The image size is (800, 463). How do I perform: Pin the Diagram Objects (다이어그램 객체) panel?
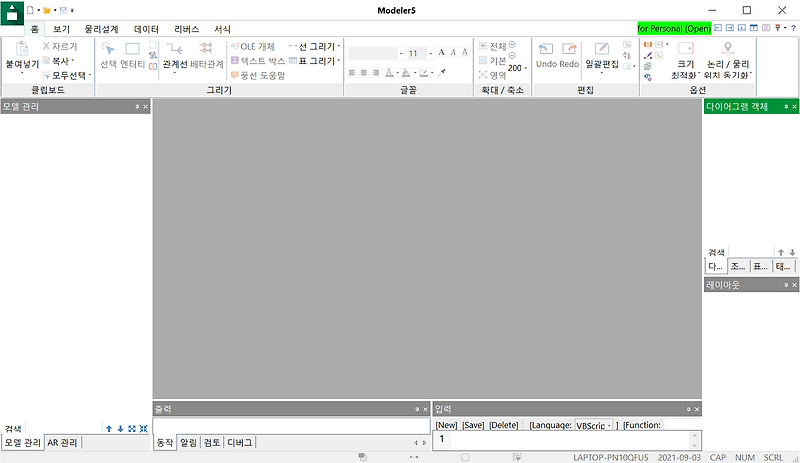pos(786,107)
